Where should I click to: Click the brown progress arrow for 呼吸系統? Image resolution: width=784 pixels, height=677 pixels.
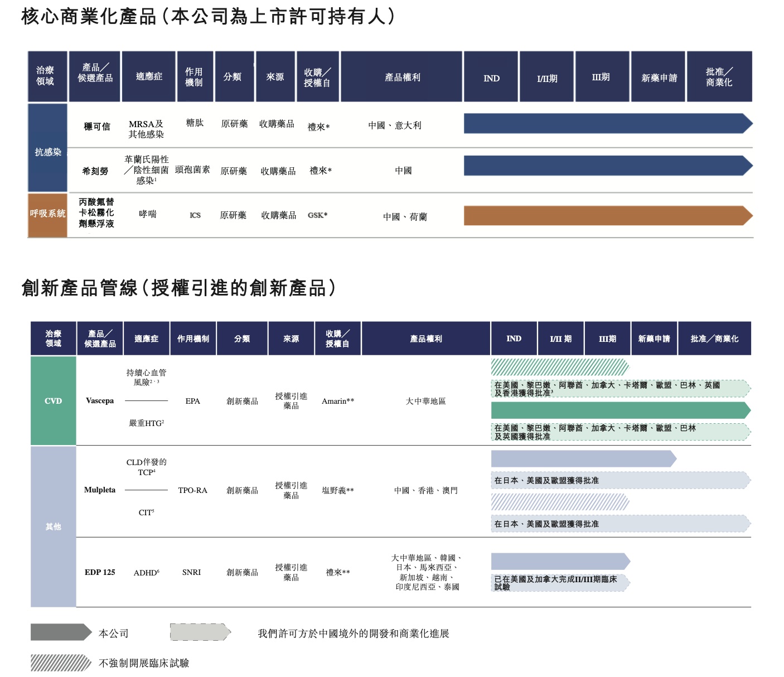608,215
